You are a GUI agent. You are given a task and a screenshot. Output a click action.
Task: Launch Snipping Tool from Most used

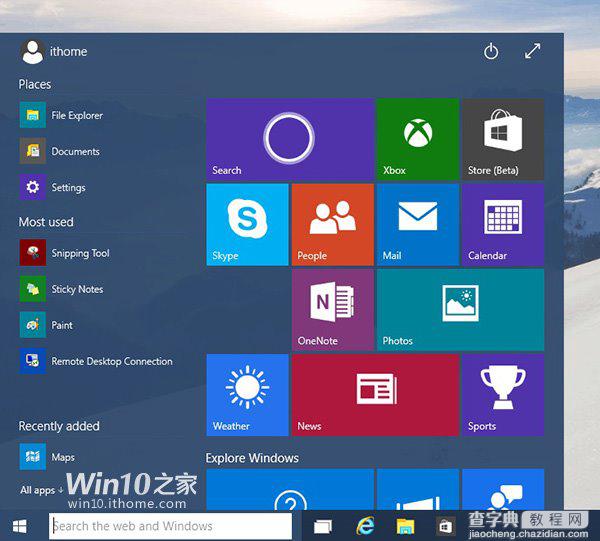[65, 253]
